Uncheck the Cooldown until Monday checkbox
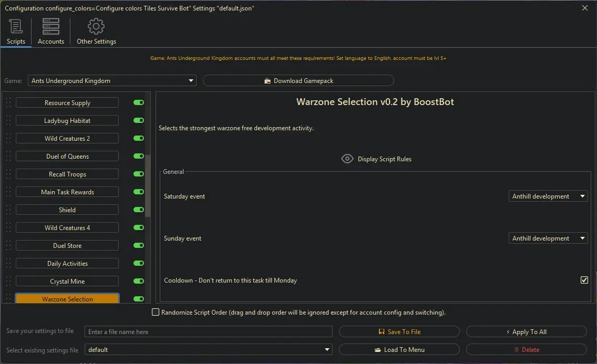 pyautogui.click(x=584, y=280)
